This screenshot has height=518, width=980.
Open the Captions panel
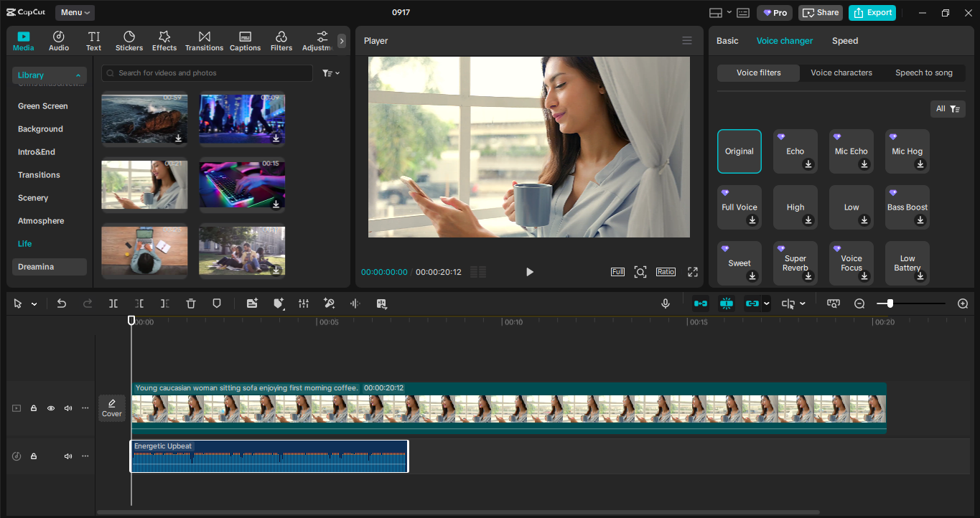245,40
